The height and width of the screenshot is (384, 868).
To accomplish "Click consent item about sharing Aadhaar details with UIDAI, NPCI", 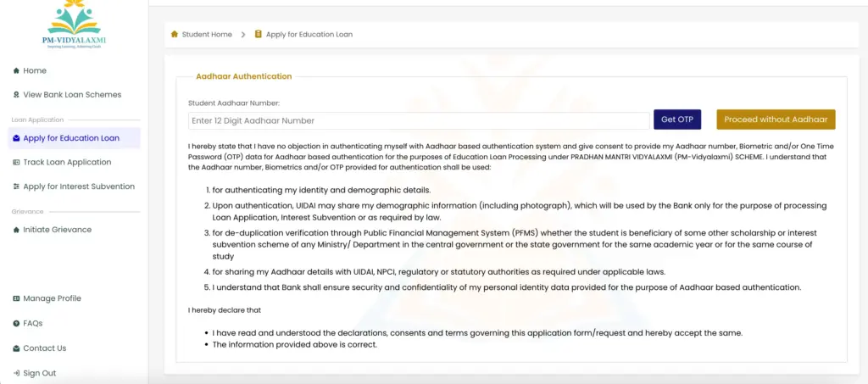I will pos(438,271).
